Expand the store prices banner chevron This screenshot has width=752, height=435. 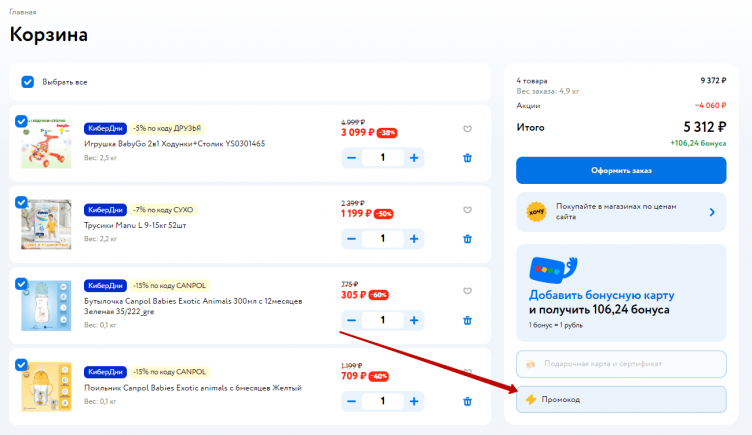[711, 212]
